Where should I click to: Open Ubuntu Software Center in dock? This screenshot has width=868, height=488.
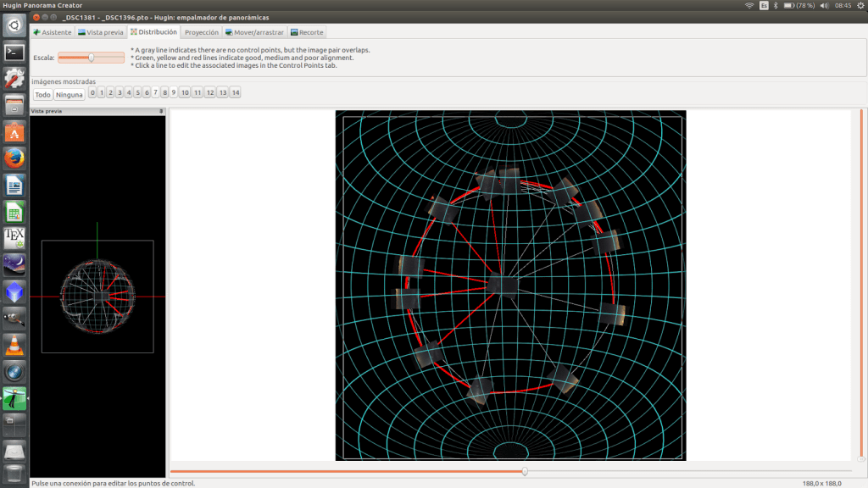coord(14,132)
